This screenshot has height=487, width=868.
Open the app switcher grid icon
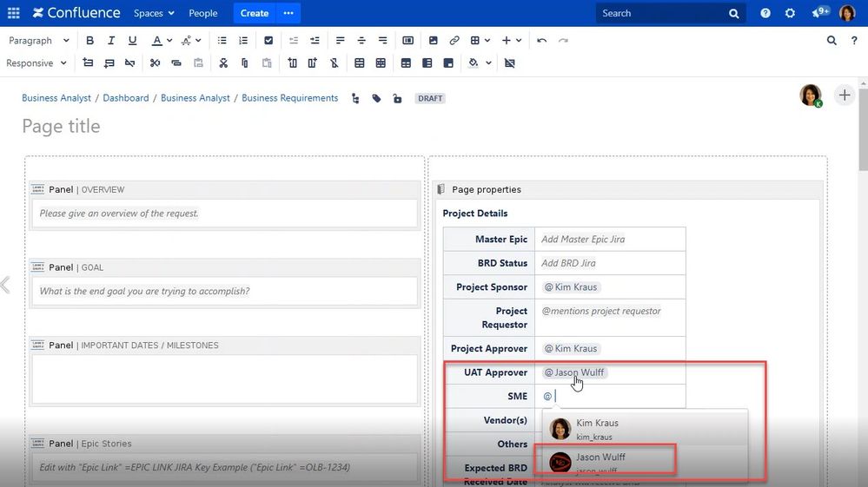[x=13, y=13]
